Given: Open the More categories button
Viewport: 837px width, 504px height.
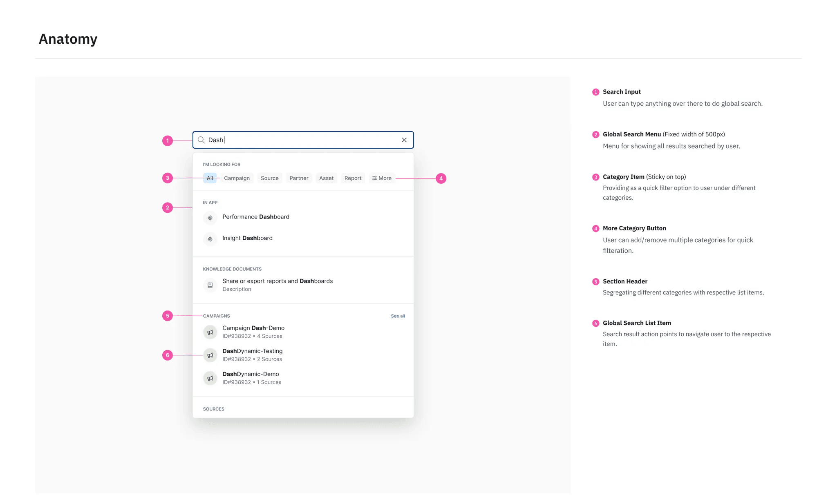Looking at the screenshot, I should coord(382,178).
